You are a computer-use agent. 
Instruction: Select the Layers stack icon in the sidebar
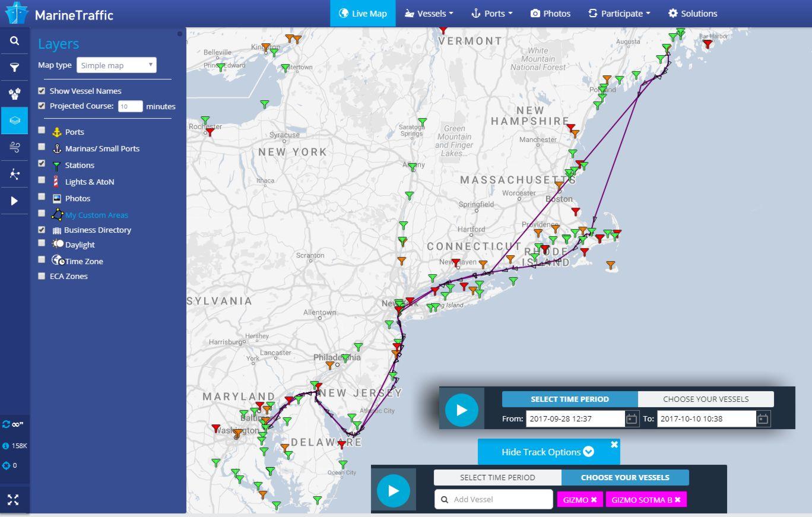click(x=14, y=120)
